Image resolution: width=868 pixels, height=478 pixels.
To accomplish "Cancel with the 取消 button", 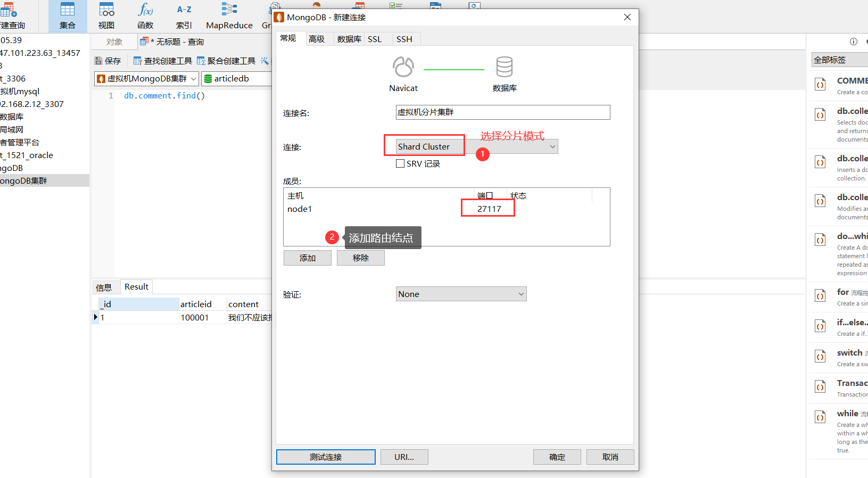I will click(x=610, y=457).
